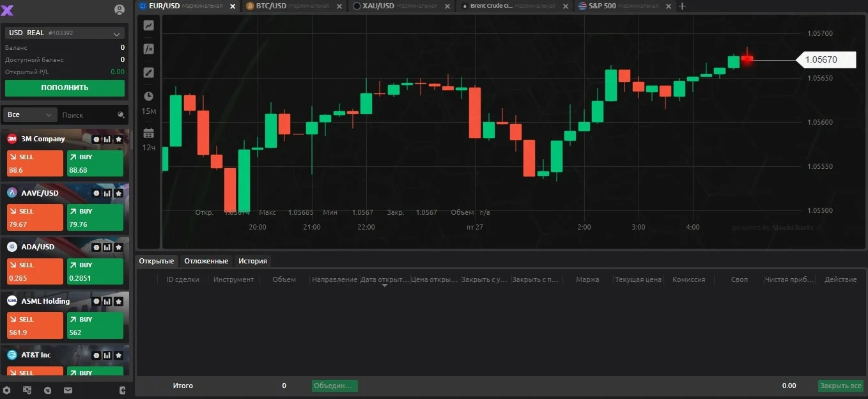The height and width of the screenshot is (399, 868).
Task: Open the settings hexagon icon in bottom bar
Action: 7,390
